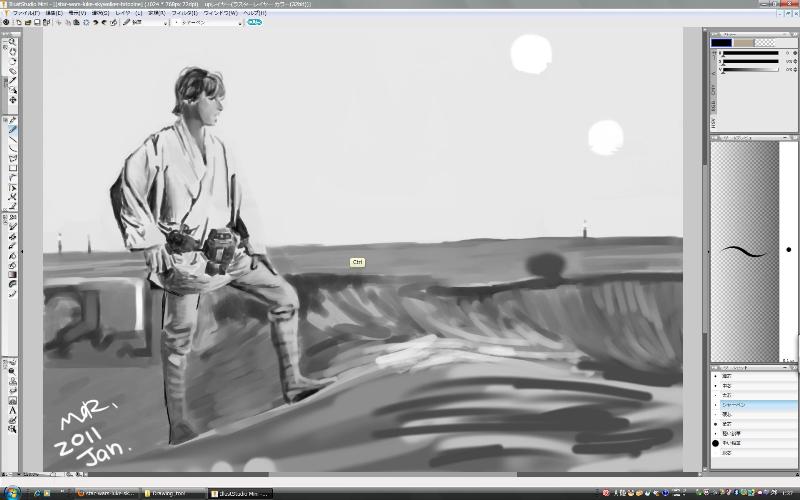
Task: Click the save disk icon in the top toolbar
Action: (37, 22)
